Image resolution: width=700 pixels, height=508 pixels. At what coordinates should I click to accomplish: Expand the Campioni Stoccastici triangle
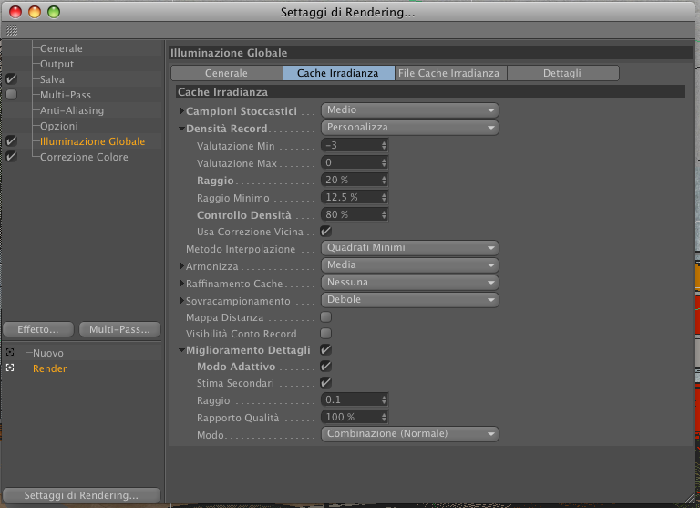[x=182, y=111]
